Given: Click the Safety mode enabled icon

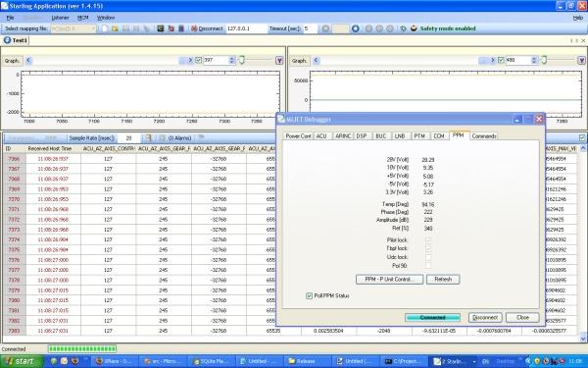Looking at the screenshot, I should coord(414,28).
